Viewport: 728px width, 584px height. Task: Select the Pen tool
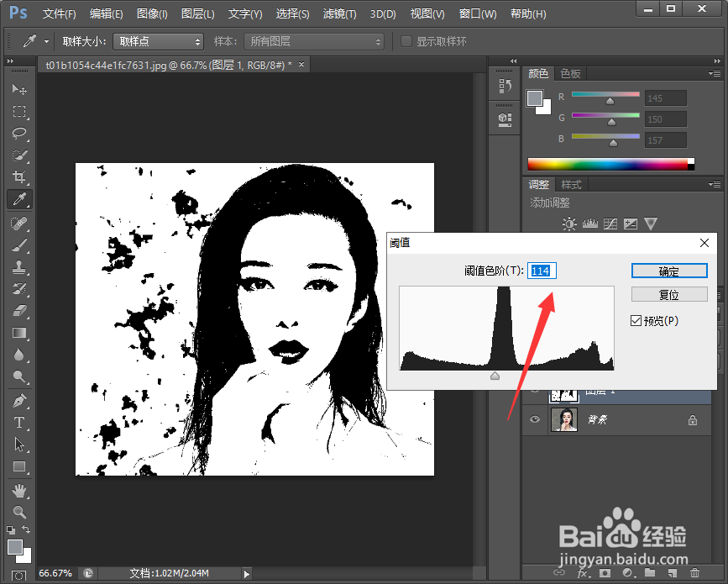point(19,401)
